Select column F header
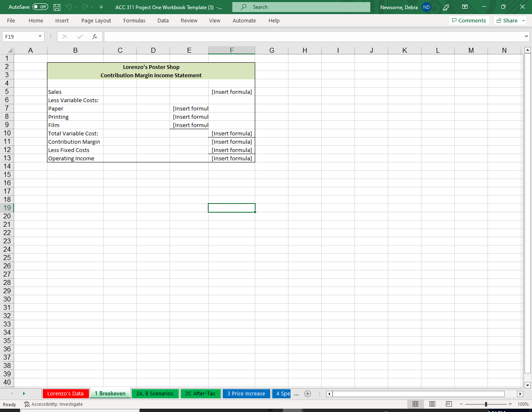The height and width of the screenshot is (412, 532). pos(232,50)
